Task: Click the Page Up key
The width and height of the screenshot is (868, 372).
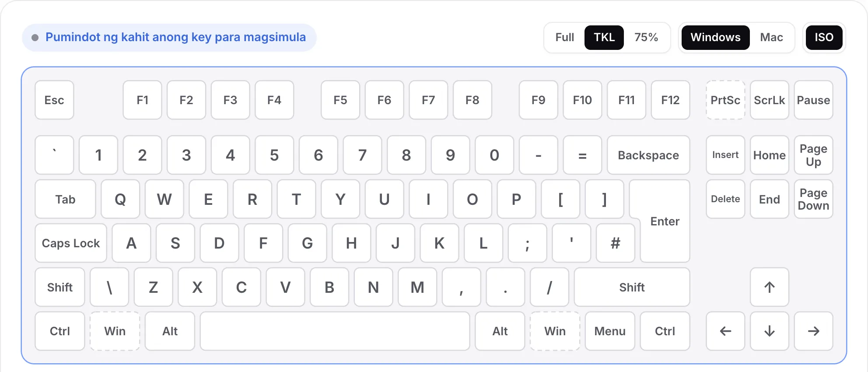Action: coord(813,155)
